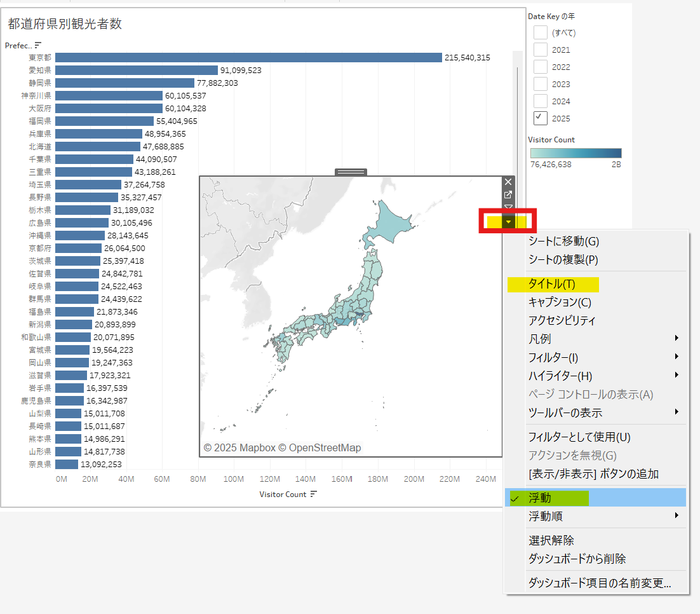Click the sort icon beside the Visitor Count axis title
Image resolution: width=700 pixels, height=614 pixels.
(x=314, y=494)
